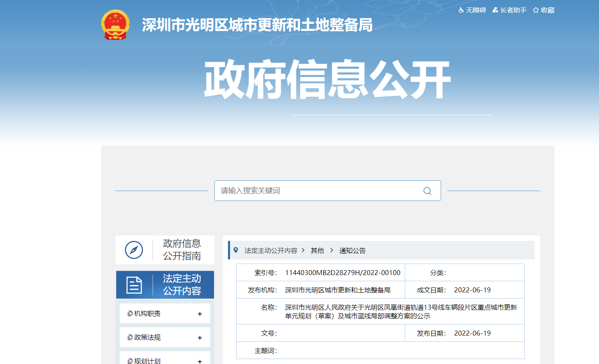Click the search magnifier icon

[x=427, y=191]
